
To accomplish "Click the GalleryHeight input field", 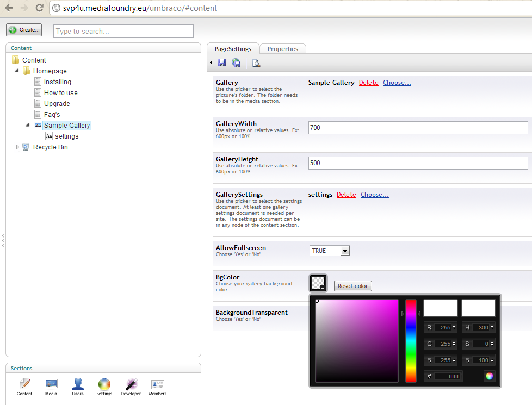I will tap(418, 163).
